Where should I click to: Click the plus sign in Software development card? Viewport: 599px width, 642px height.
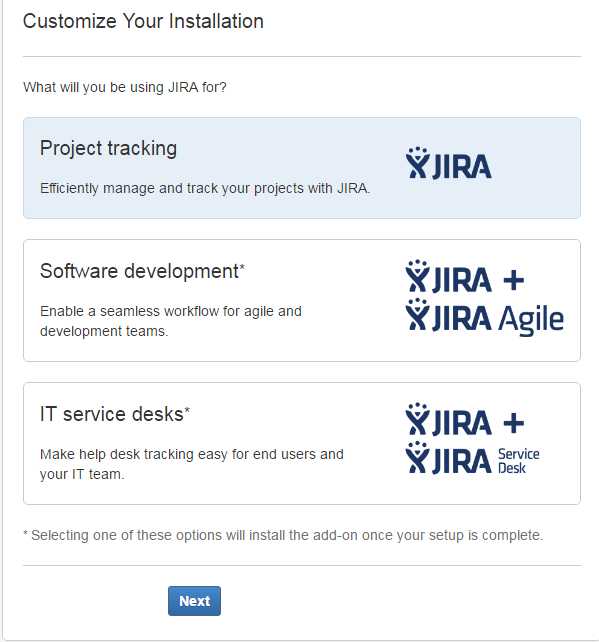pos(513,280)
